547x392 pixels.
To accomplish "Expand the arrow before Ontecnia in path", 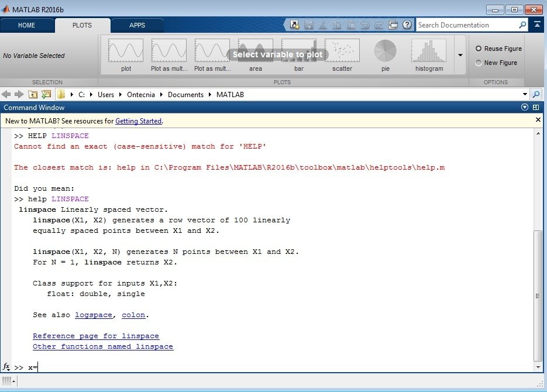I will pyautogui.click(x=121, y=95).
